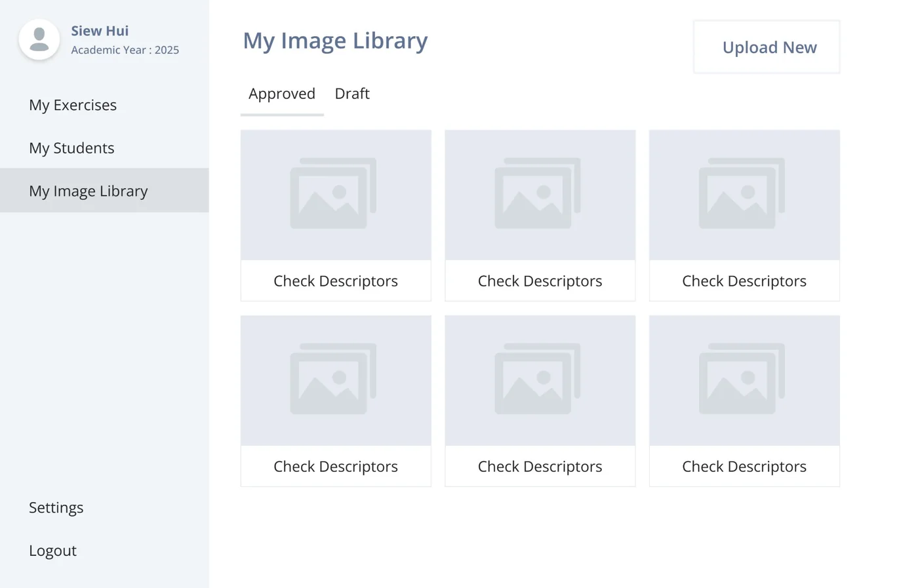Screen dimensions: 918x588
Task: Select My Image Library sidebar item
Action: 104,190
